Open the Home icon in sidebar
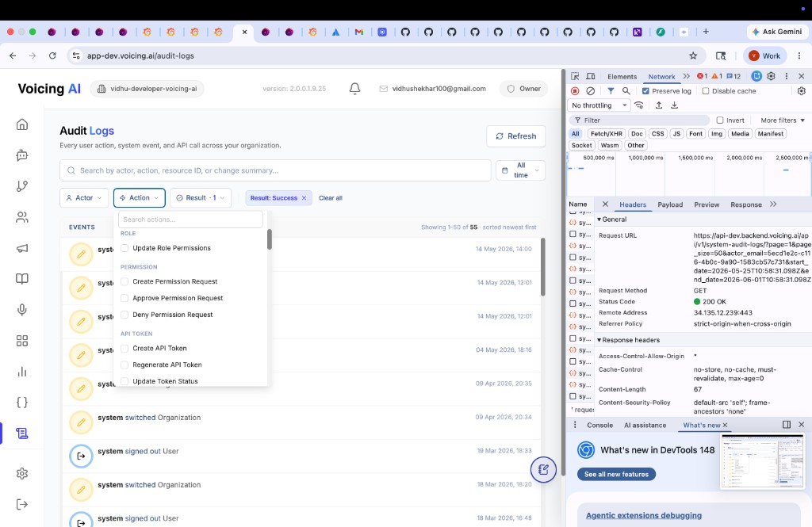 [21, 124]
